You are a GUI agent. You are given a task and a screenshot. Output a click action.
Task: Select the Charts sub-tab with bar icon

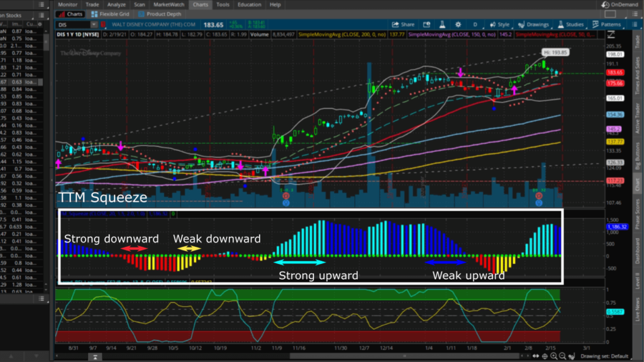(70, 14)
